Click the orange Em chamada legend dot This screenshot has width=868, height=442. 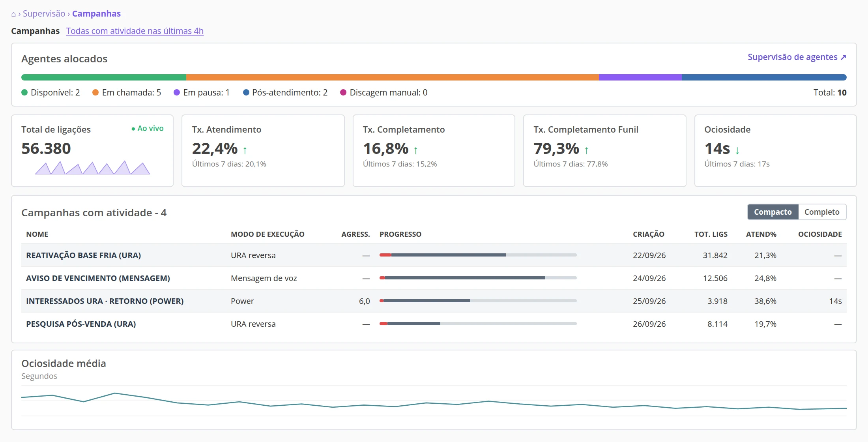point(95,92)
